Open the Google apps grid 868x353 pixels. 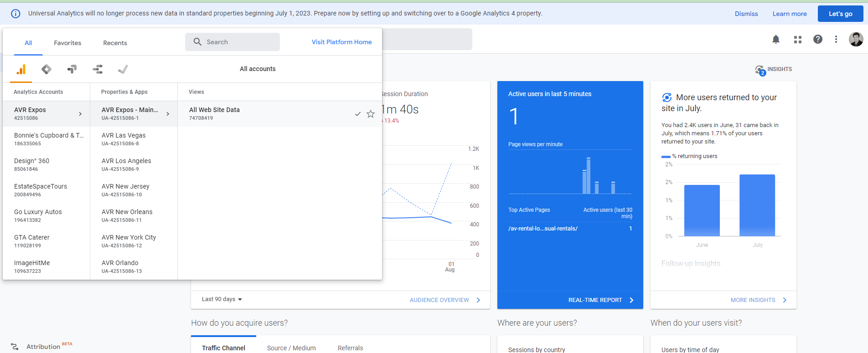pyautogui.click(x=798, y=40)
